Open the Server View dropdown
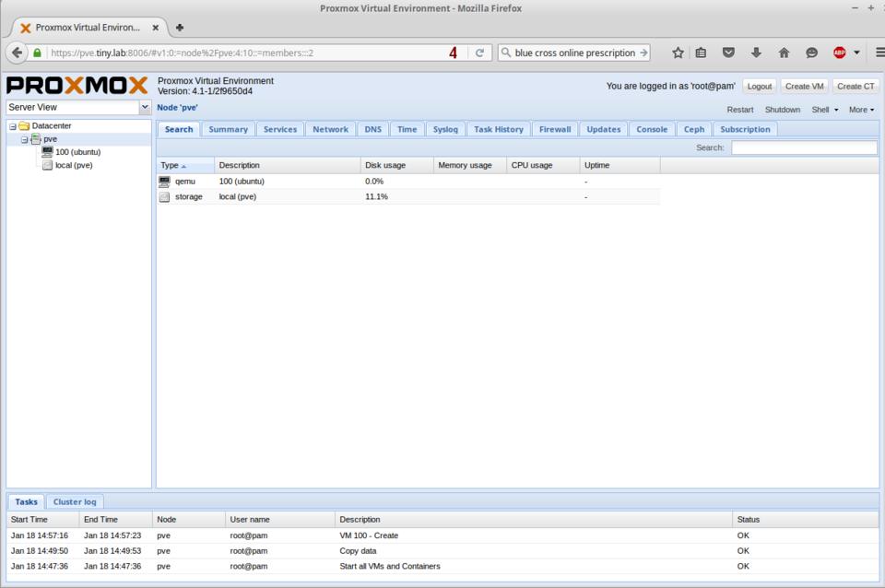Screen dimensions: 885x588 pyautogui.click(x=145, y=108)
